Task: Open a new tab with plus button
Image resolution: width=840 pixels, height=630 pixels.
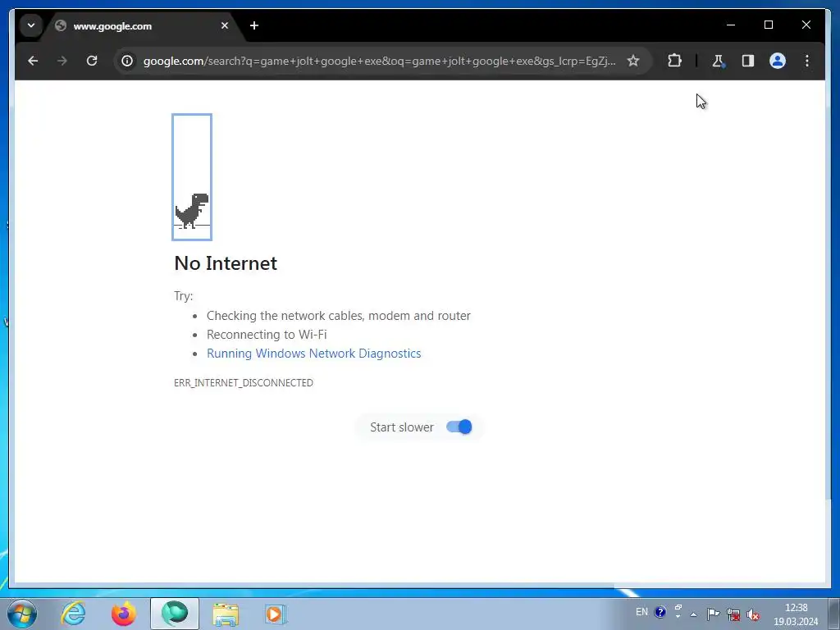Action: (x=254, y=25)
